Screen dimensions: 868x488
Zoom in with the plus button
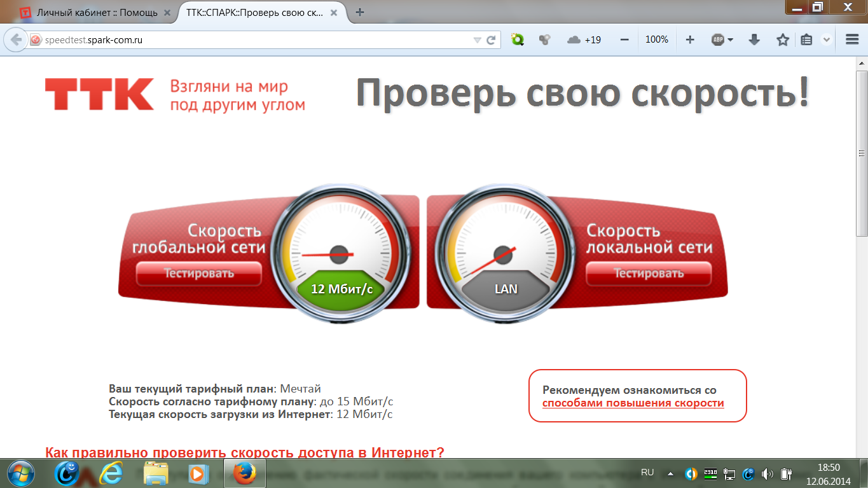(690, 39)
